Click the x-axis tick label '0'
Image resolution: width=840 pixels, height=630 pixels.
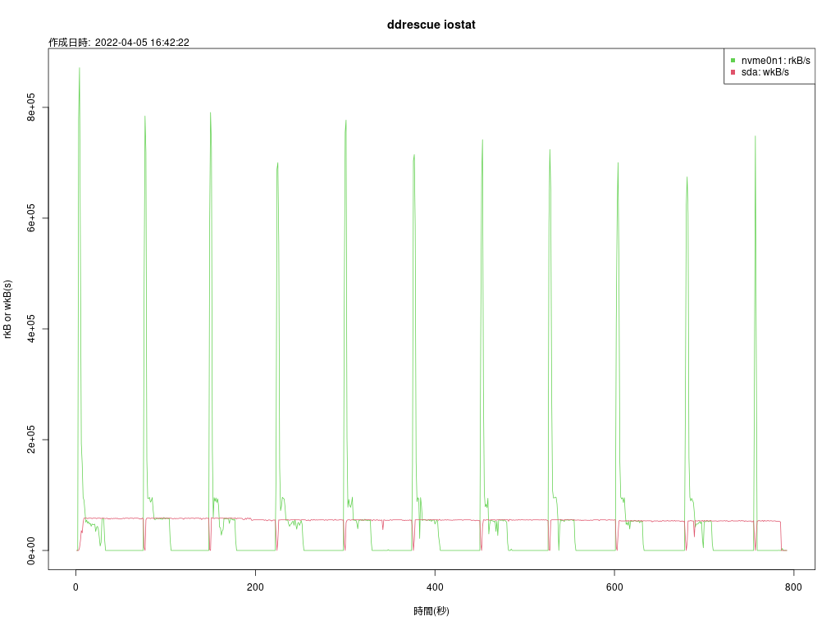coord(75,587)
